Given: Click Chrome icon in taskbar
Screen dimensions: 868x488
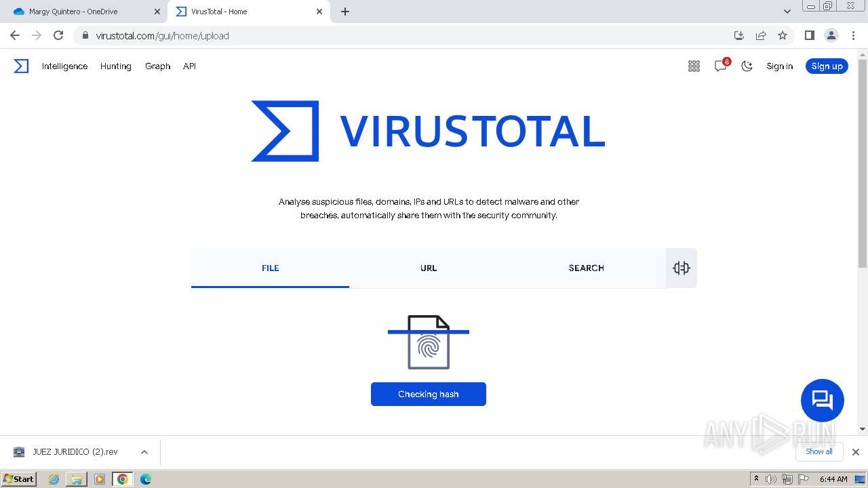Looking at the screenshot, I should point(123,479).
